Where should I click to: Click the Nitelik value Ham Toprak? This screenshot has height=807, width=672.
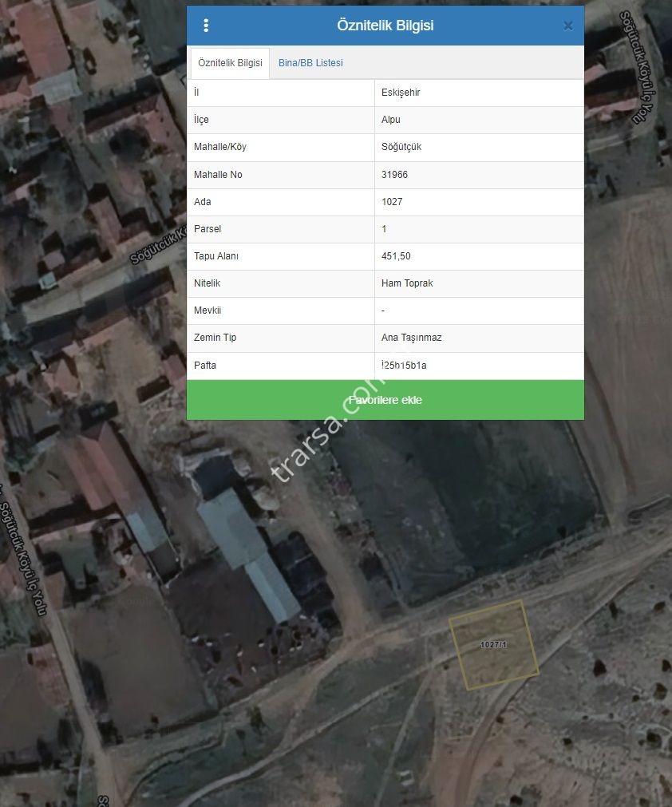click(x=407, y=283)
